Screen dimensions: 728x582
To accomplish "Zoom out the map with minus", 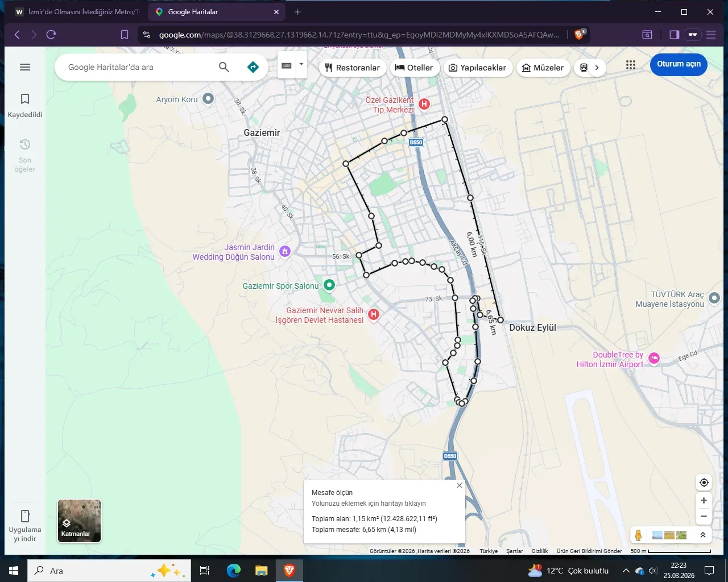I will pyautogui.click(x=704, y=517).
